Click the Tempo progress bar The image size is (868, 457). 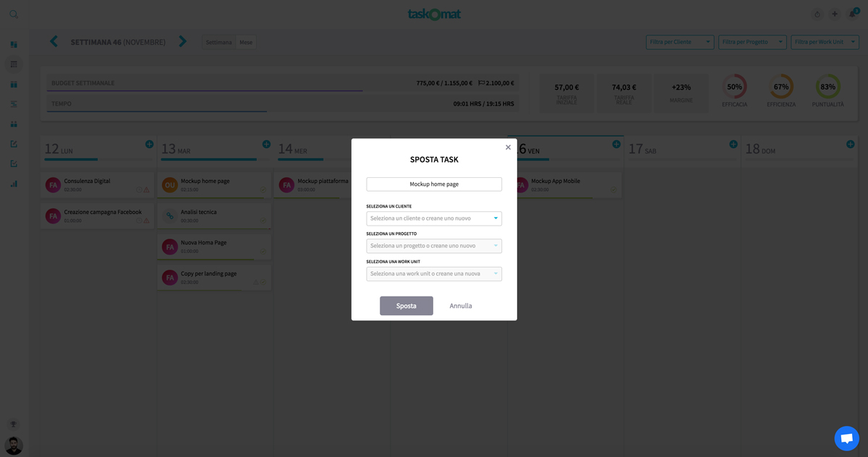(x=282, y=104)
